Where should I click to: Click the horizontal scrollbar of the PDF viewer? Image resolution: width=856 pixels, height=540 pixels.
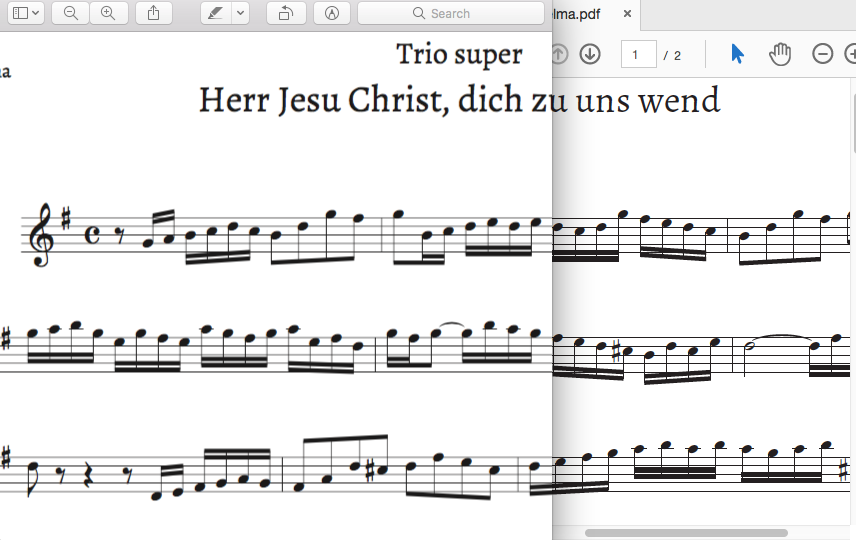[x=686, y=532]
